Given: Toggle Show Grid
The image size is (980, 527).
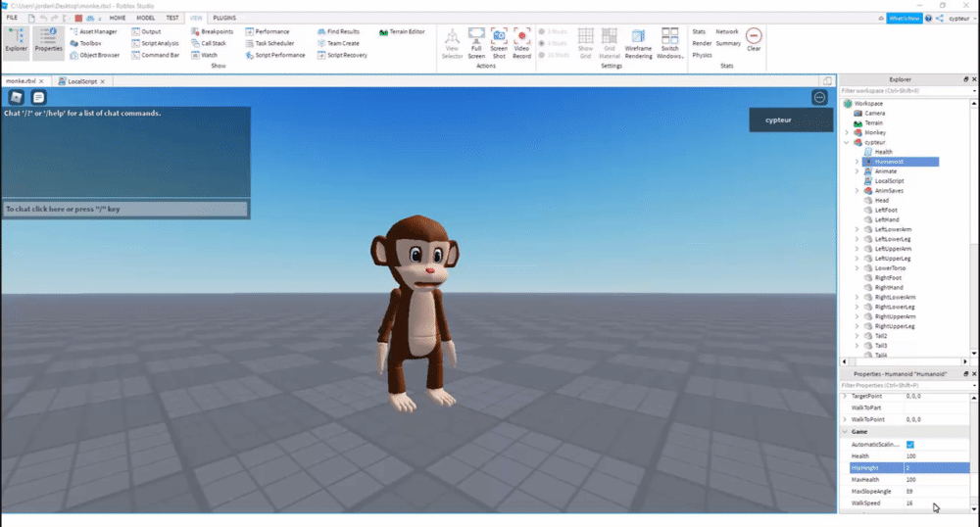Looking at the screenshot, I should 585,43.
